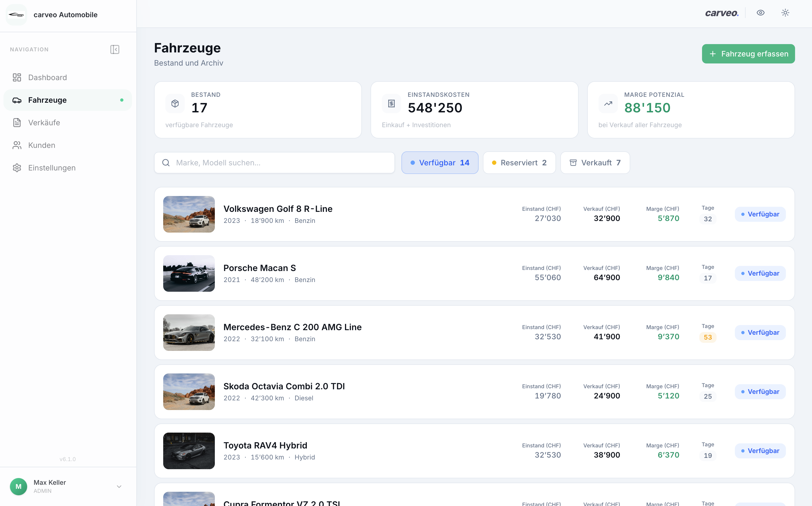This screenshot has height=506, width=812.
Task: Open Porsche Macan S thumbnail image
Action: point(189,273)
